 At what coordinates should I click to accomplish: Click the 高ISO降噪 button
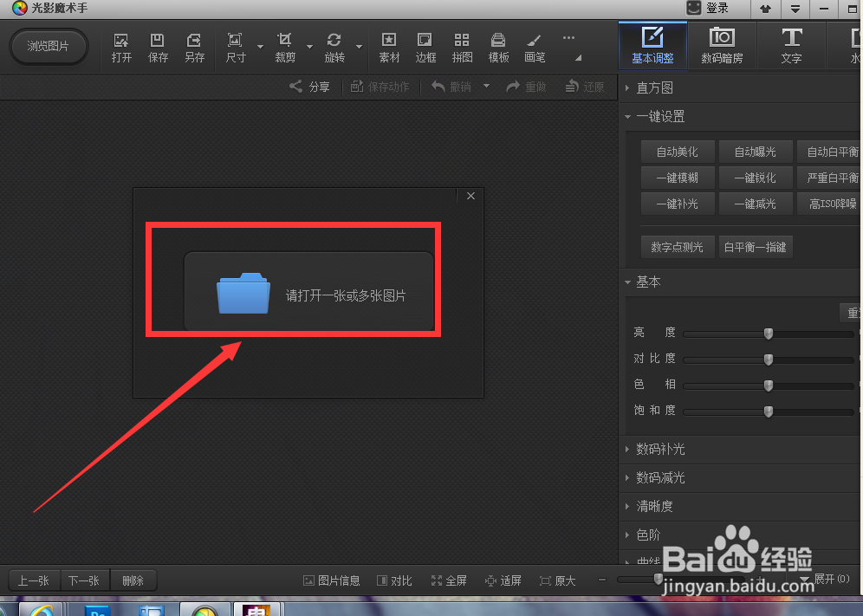830,204
